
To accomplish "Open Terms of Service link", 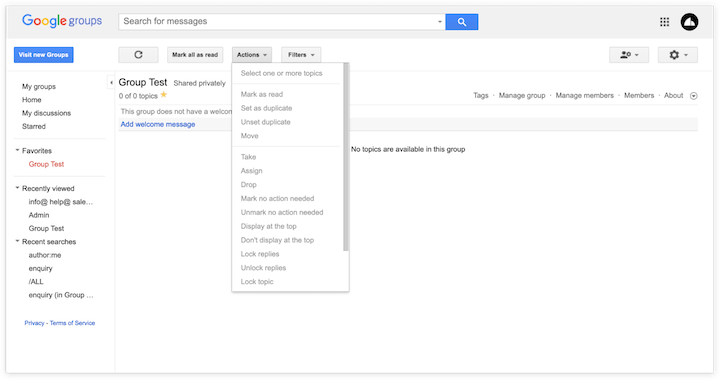I will 73,323.
